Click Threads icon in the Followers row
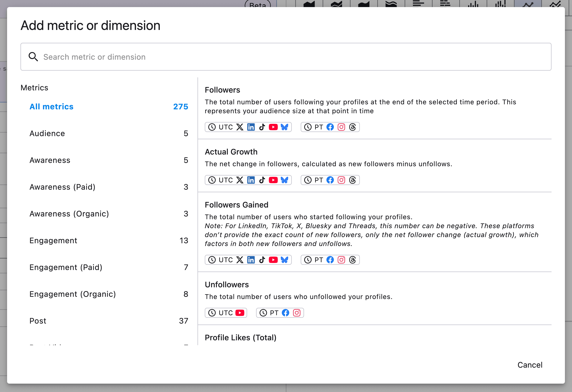The height and width of the screenshot is (392, 572). 352,127
